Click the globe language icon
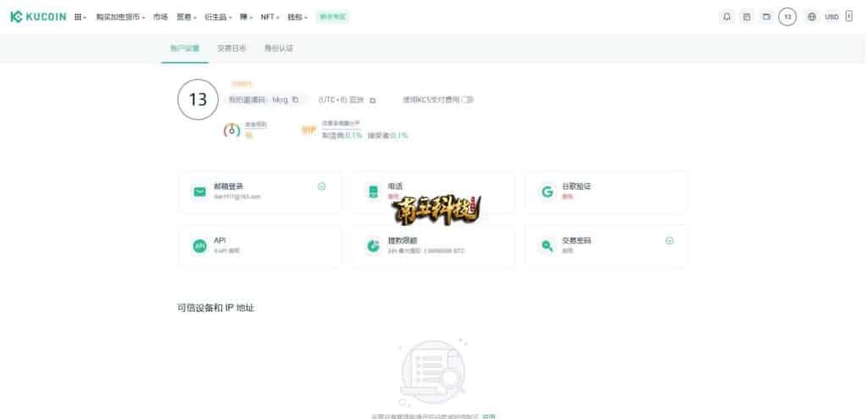Screen dimensions: 868x419 (811, 17)
